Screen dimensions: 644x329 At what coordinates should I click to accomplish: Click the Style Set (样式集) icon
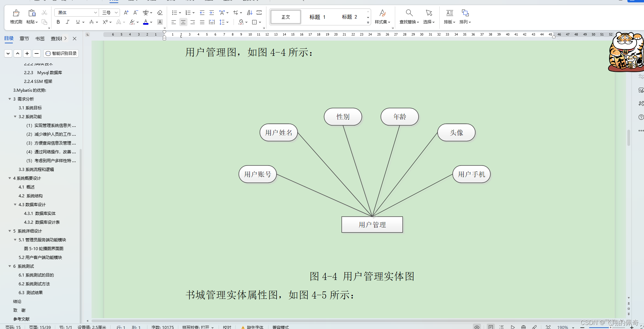click(x=382, y=13)
